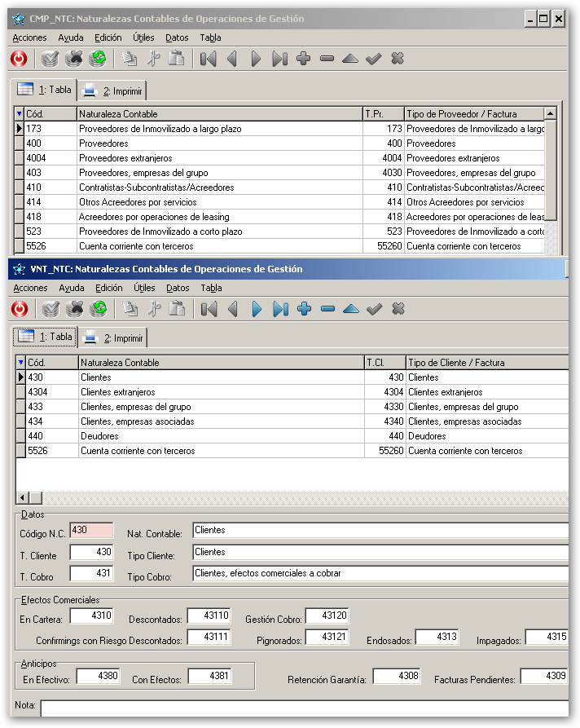Add record with blue plus in VNT_NTC
Image resolution: width=580 pixels, height=728 pixels.
305,309
